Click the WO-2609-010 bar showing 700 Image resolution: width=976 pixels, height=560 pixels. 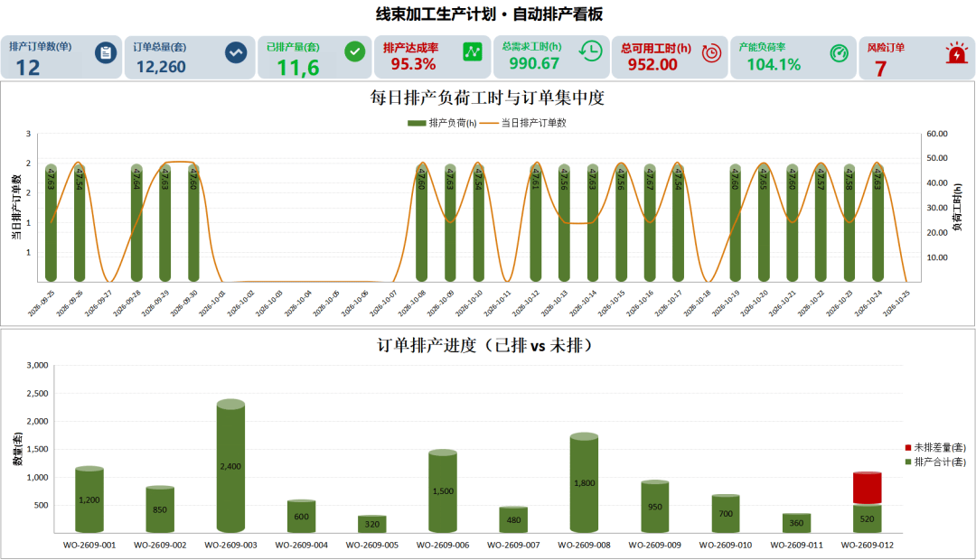pyautogui.click(x=726, y=514)
